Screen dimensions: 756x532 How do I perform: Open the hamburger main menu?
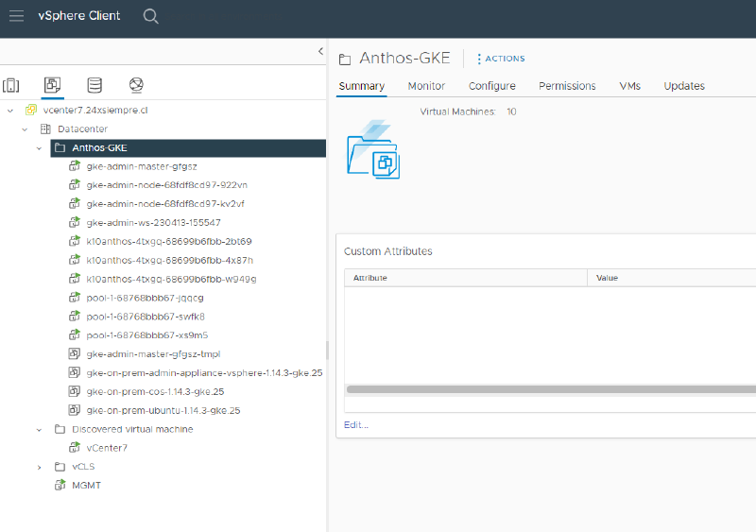point(16,16)
